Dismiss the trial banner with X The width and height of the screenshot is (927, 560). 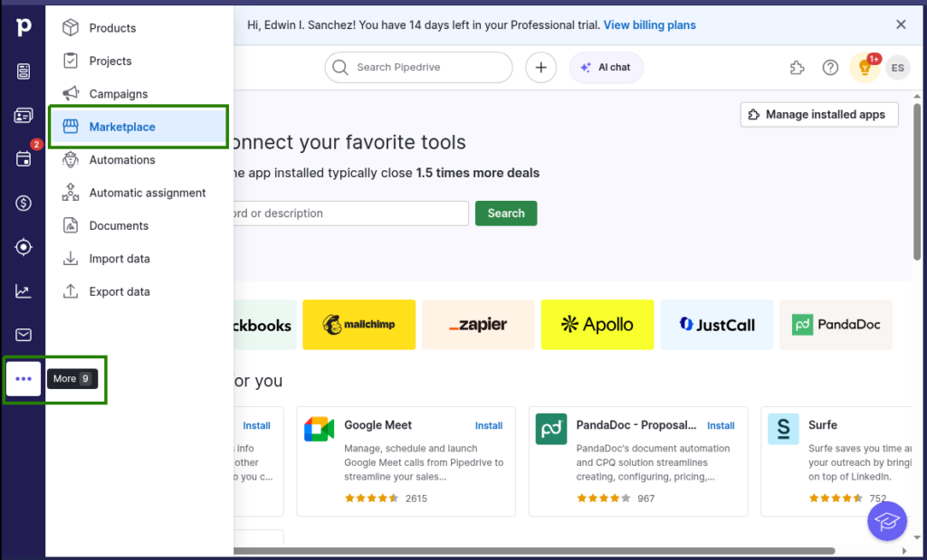(901, 24)
